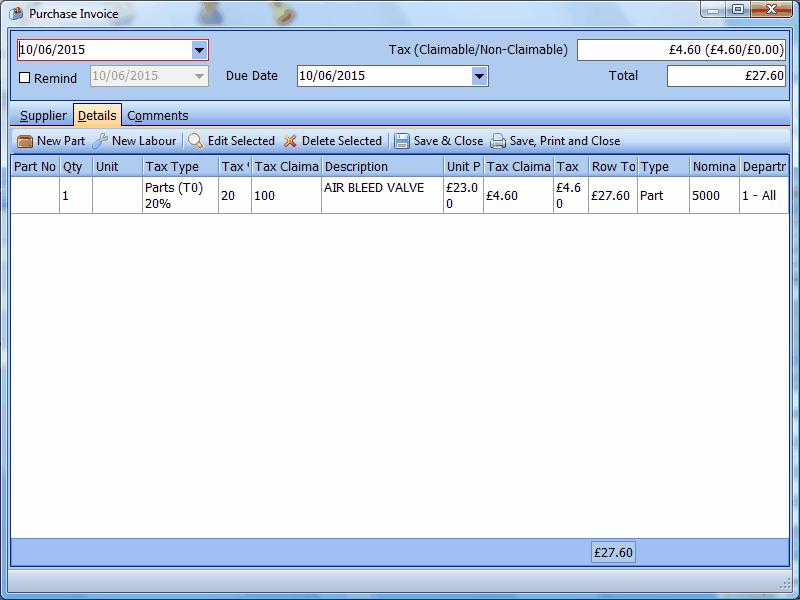Switch to the Supplier tab
The height and width of the screenshot is (600, 800).
43,116
